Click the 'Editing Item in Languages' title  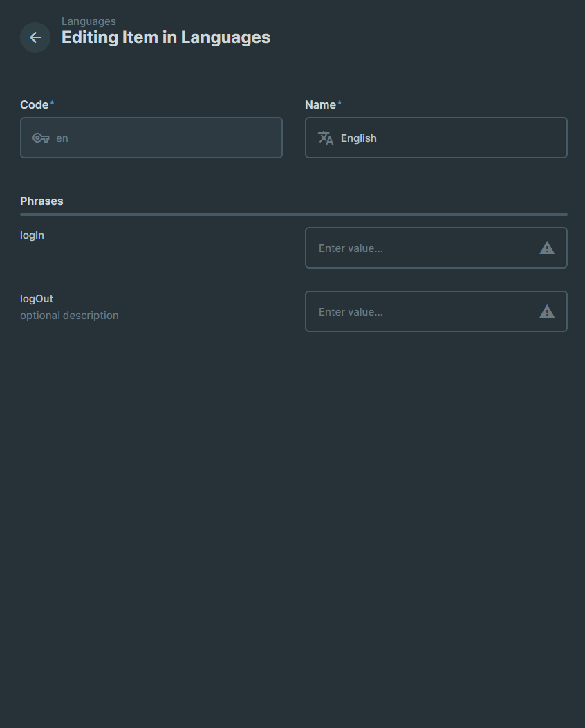tap(166, 37)
